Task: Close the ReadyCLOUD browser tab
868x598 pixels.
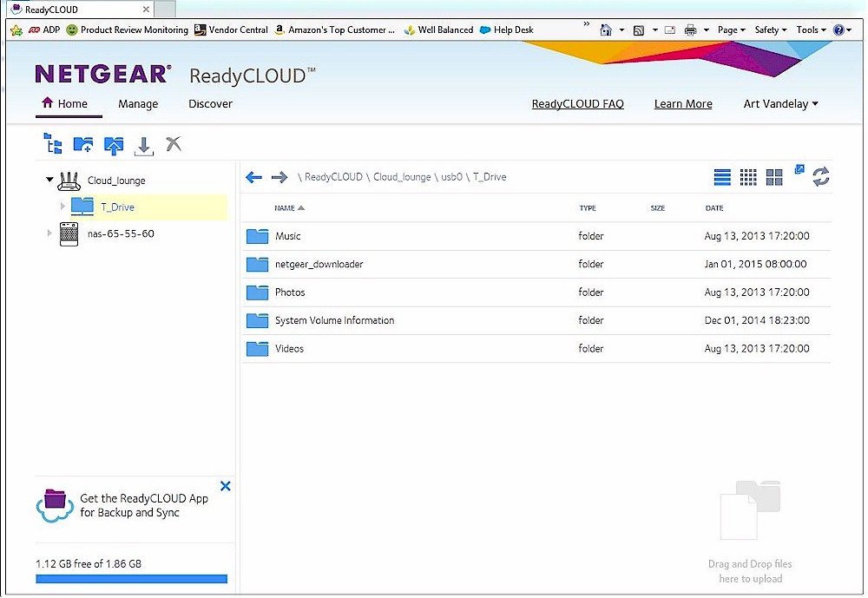Action: (x=146, y=10)
